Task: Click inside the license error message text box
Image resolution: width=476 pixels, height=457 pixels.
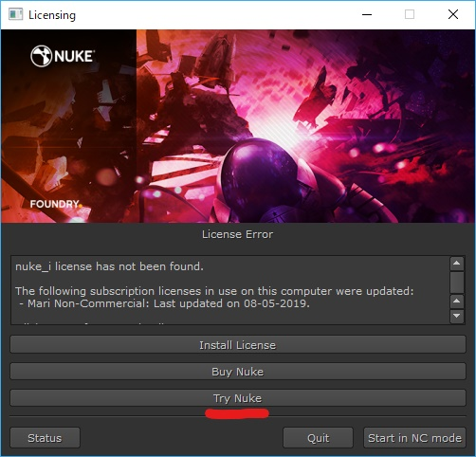Action: pos(230,290)
